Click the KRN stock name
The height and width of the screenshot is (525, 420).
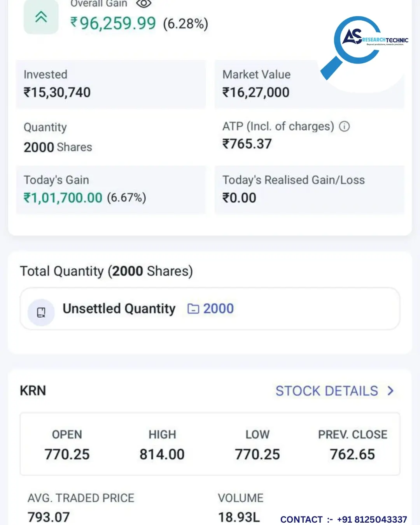click(x=33, y=391)
